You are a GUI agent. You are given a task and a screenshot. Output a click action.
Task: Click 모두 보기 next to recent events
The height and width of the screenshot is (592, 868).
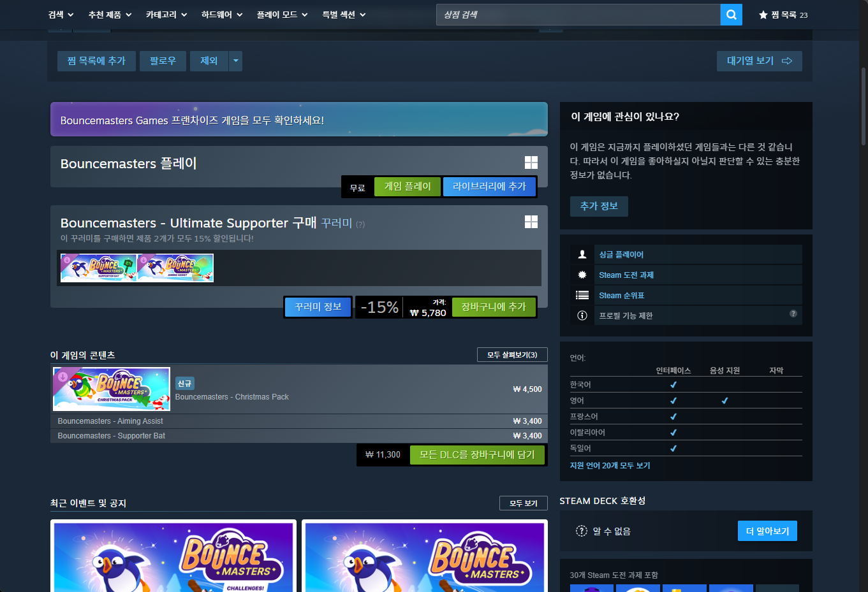click(523, 503)
